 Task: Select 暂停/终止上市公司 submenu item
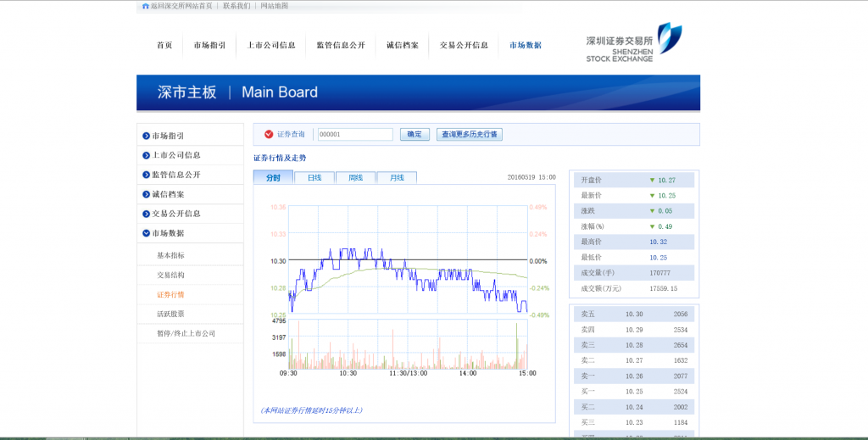186,334
